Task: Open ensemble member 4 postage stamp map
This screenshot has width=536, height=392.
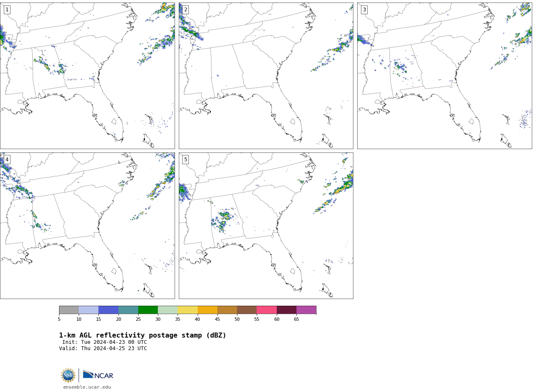Action: [x=87, y=226]
